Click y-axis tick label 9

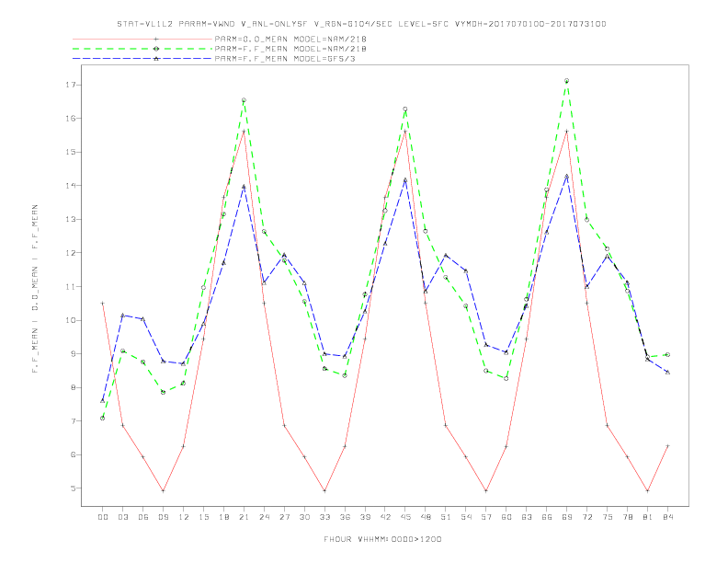[74, 354]
